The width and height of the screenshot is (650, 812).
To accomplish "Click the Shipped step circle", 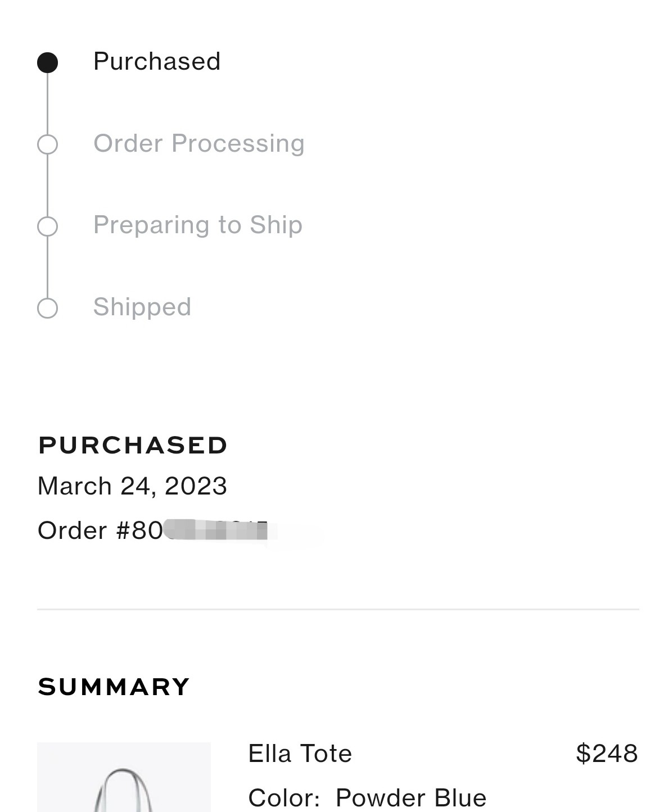I will [x=48, y=308].
